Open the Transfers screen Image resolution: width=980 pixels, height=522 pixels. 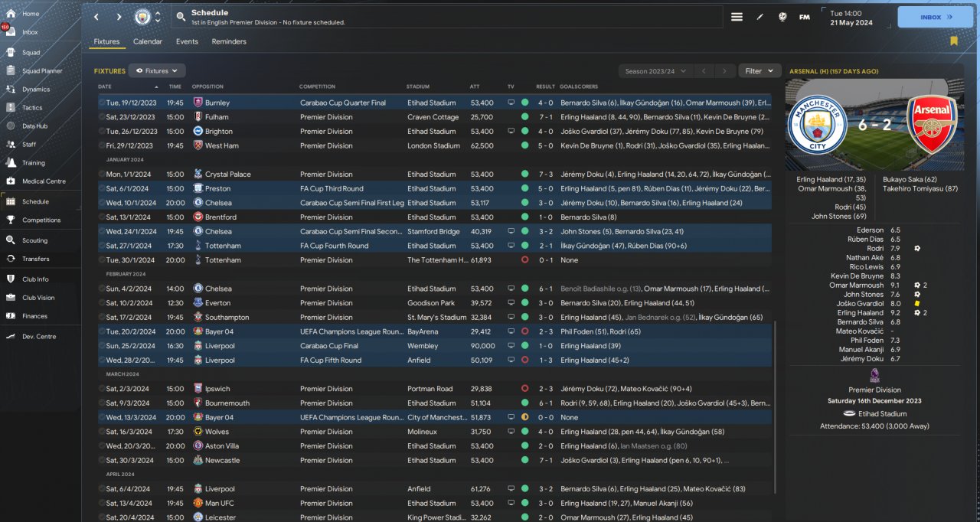(35, 259)
